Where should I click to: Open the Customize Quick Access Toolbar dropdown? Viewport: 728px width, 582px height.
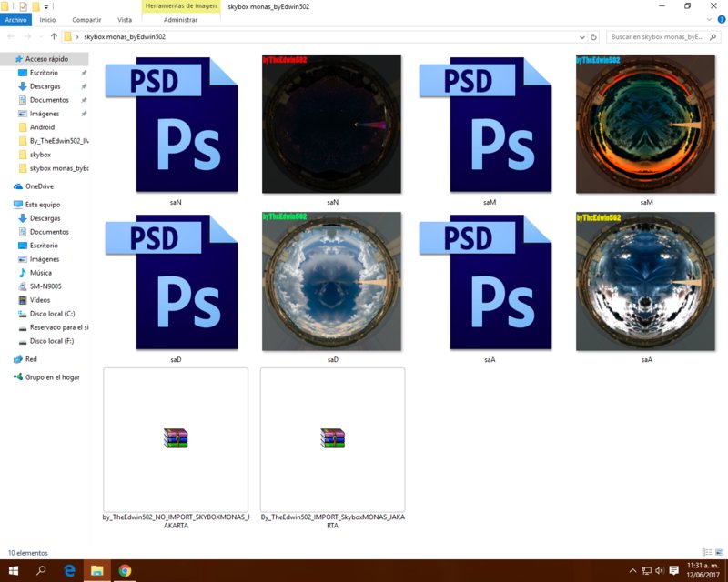click(46, 7)
